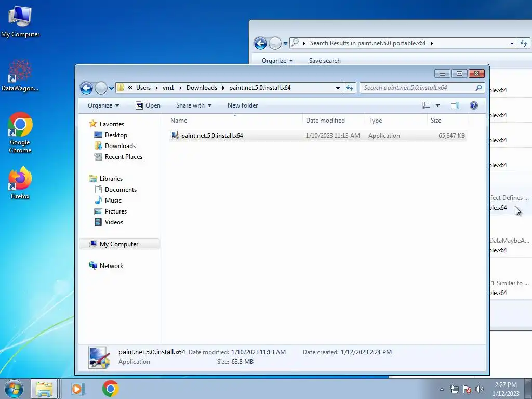Select My Computer in navigation pane
Viewport: 532px width, 399px height.
(x=119, y=244)
